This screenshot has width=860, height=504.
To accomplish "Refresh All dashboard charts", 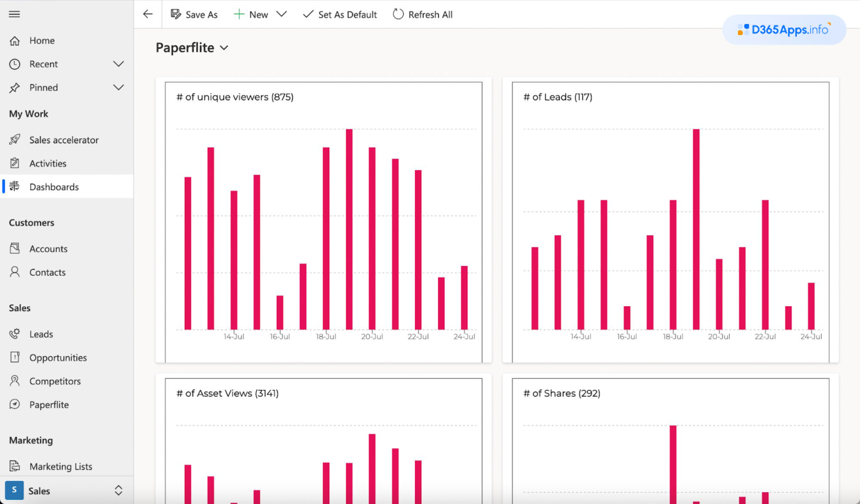I will click(422, 14).
